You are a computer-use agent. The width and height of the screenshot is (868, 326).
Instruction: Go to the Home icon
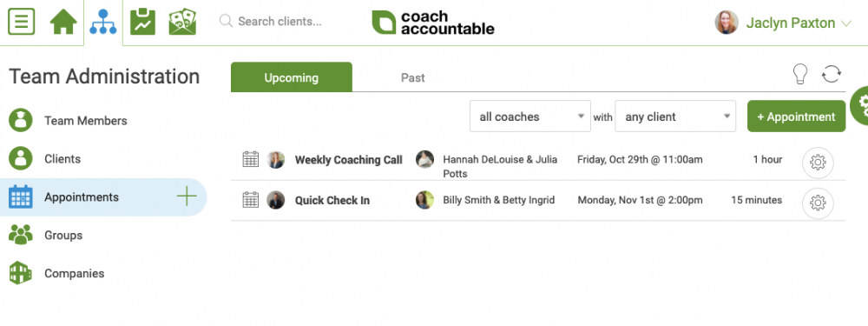click(x=63, y=23)
